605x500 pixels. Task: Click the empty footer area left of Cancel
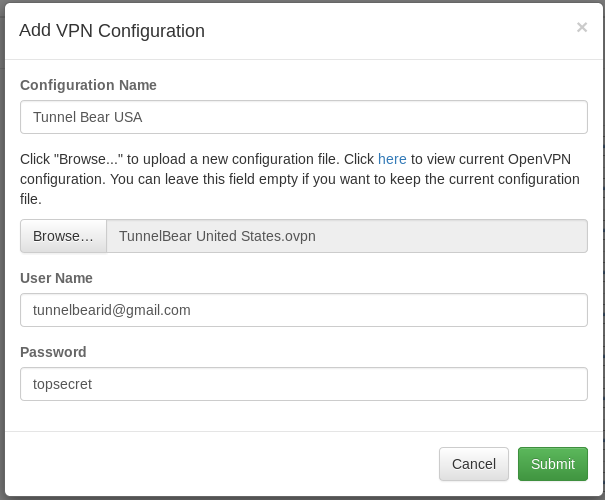[220, 464]
